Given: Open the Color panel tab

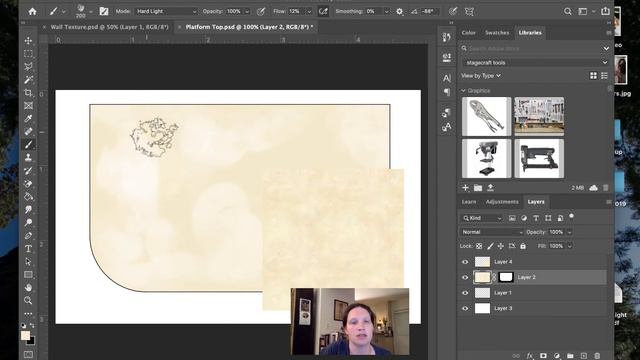Looking at the screenshot, I should 469,33.
